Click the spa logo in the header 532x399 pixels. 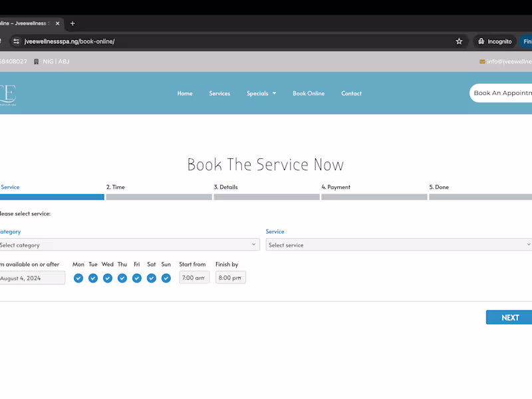tap(8, 93)
